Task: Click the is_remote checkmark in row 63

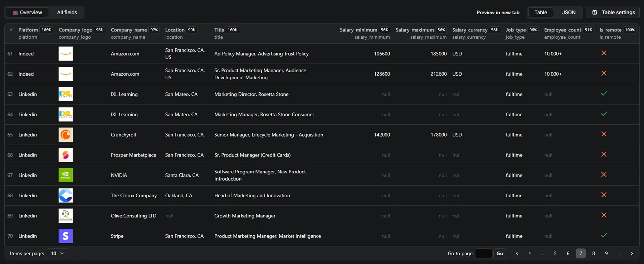Action: (x=604, y=93)
